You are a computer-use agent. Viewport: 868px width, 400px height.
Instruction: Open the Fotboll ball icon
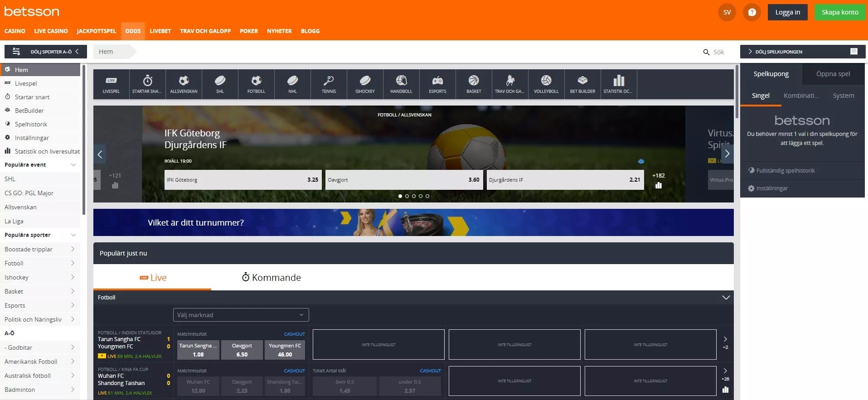point(256,84)
